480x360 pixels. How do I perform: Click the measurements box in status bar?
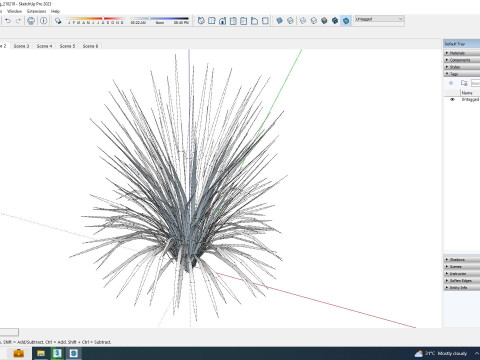(x=9, y=332)
